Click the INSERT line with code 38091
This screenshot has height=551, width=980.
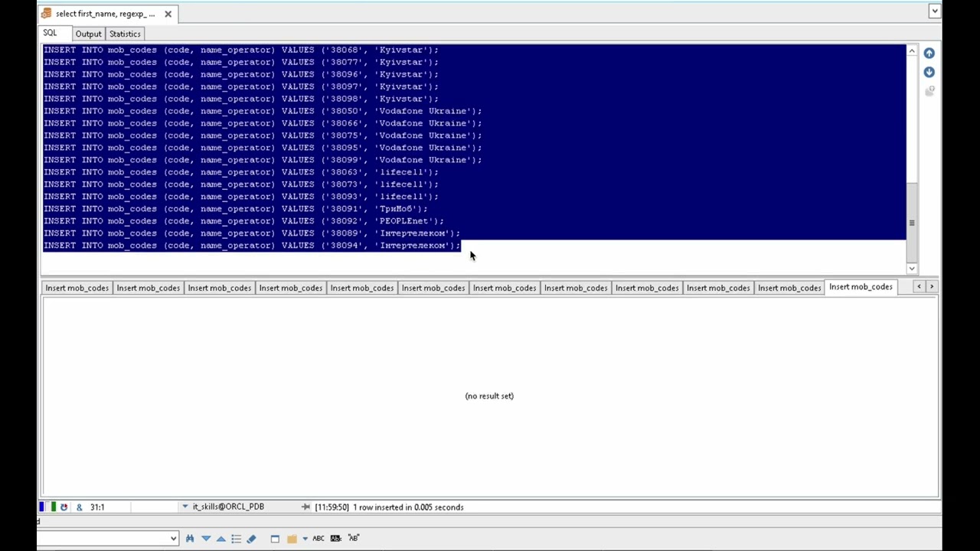click(236, 209)
